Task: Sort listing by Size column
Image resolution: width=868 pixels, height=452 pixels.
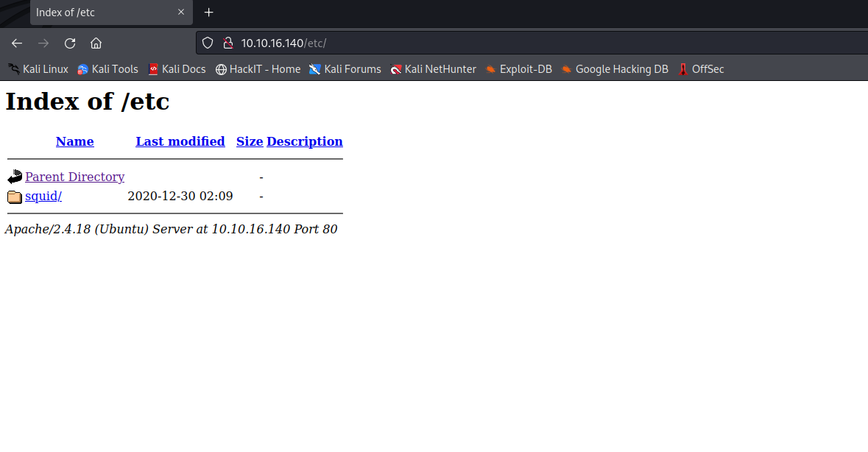Action: click(250, 141)
